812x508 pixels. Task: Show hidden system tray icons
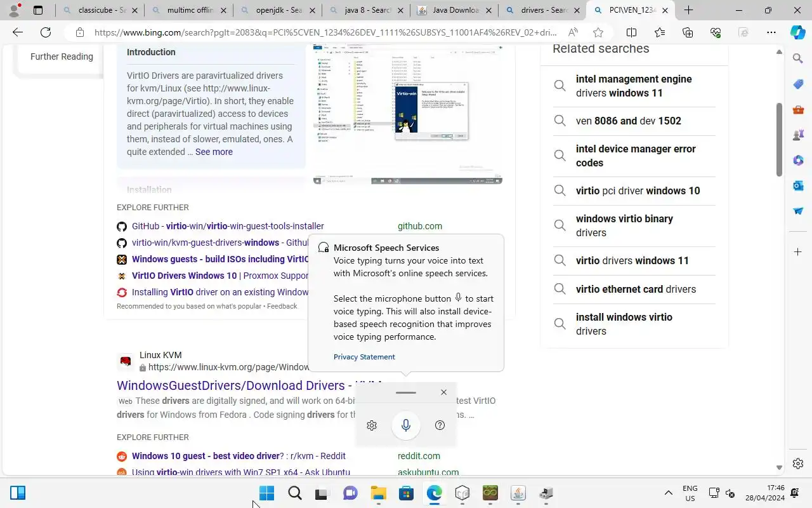pos(668,493)
